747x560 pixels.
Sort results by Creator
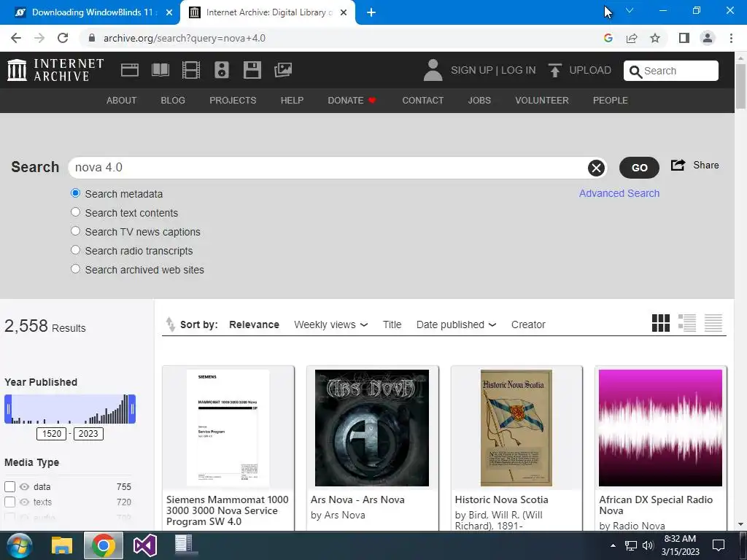(528, 324)
